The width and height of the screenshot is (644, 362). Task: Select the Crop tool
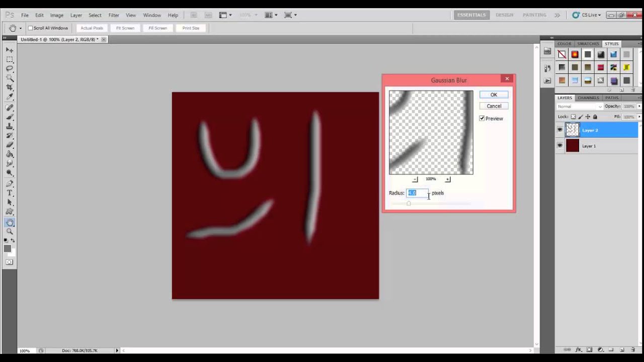[x=10, y=87]
